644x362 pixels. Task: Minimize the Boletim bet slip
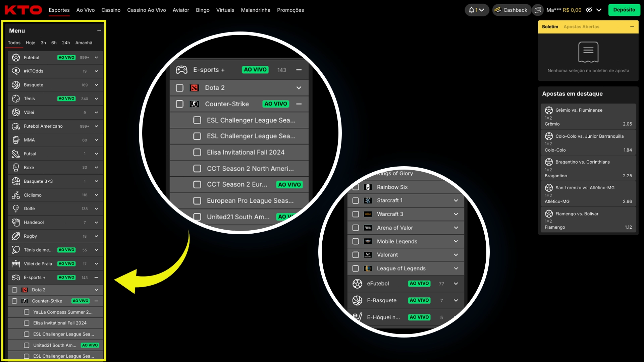(632, 27)
